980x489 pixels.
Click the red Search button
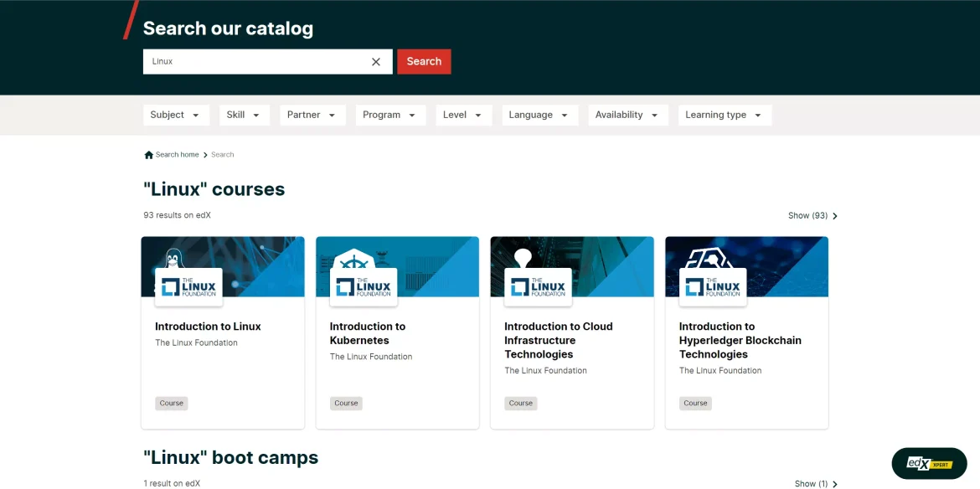point(424,61)
